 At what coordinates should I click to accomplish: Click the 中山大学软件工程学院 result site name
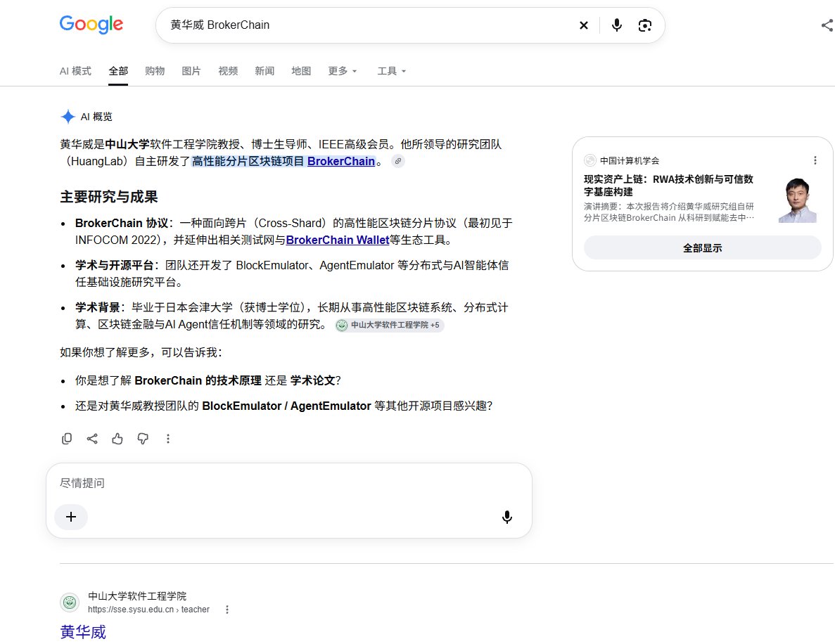click(137, 596)
